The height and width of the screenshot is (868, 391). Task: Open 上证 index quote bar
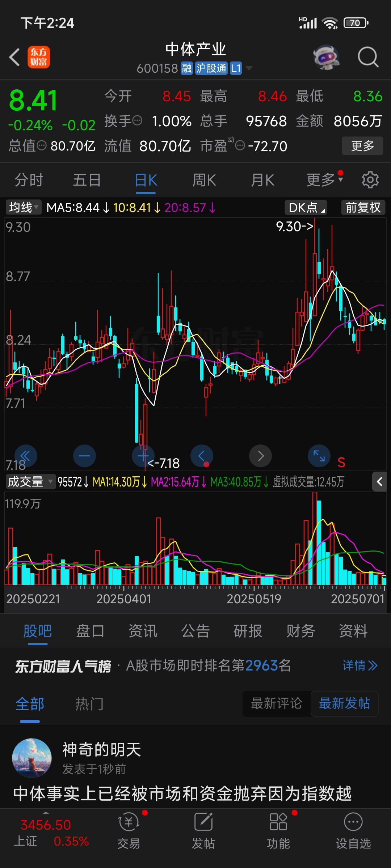(51, 833)
